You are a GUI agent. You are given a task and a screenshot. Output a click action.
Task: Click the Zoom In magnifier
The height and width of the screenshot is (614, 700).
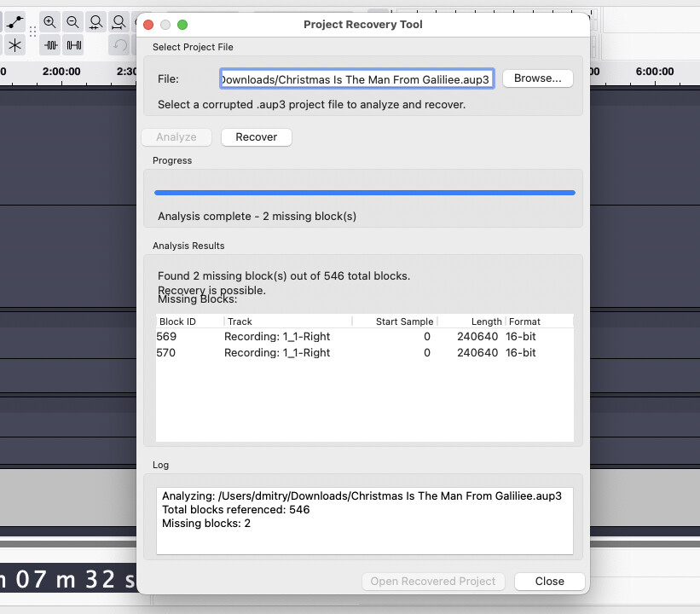pos(50,23)
